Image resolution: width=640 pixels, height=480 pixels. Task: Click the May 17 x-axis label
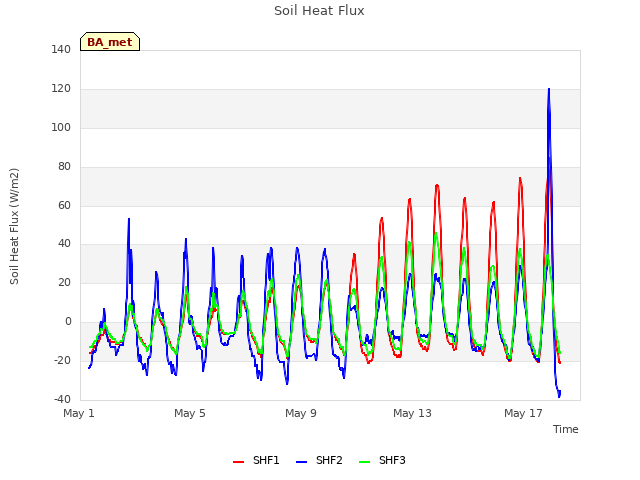click(x=523, y=413)
